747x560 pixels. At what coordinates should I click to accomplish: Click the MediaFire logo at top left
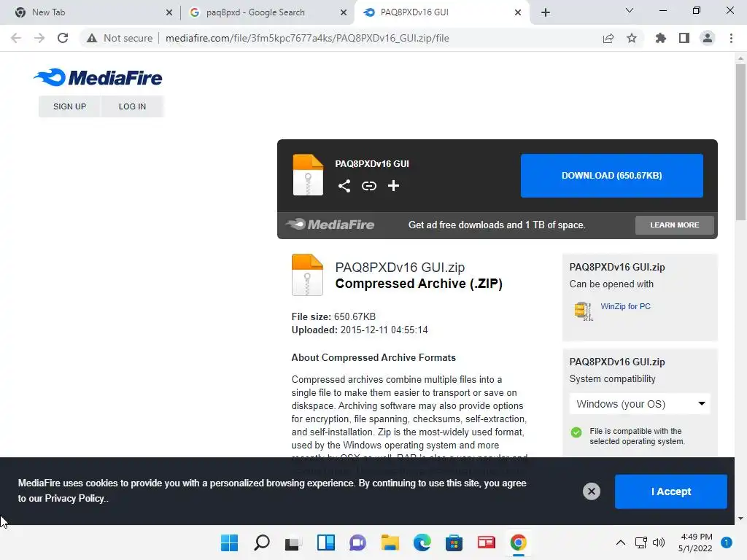98,77
